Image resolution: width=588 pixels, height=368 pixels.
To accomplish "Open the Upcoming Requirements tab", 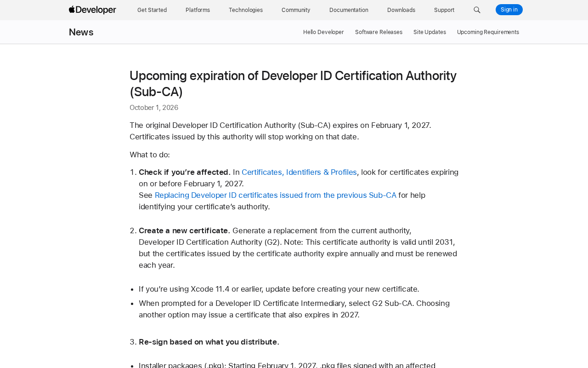I will (x=488, y=32).
